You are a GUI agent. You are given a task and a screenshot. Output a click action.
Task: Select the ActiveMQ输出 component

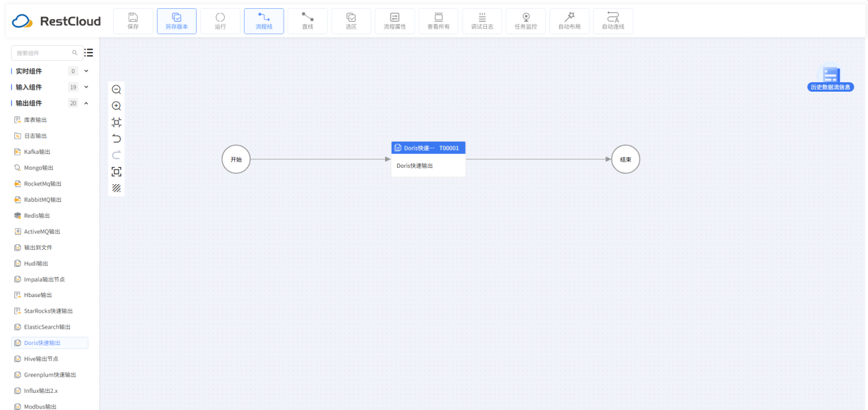coord(49,231)
